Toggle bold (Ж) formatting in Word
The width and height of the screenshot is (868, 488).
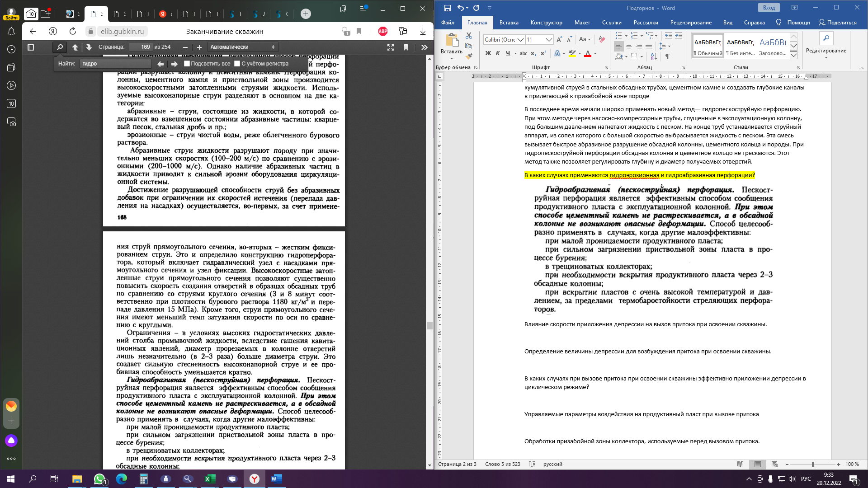(488, 53)
